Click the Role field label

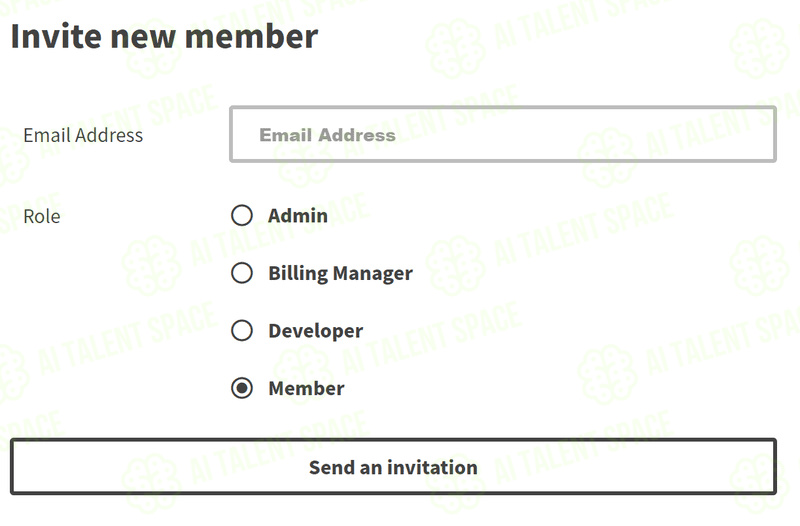[x=42, y=216]
